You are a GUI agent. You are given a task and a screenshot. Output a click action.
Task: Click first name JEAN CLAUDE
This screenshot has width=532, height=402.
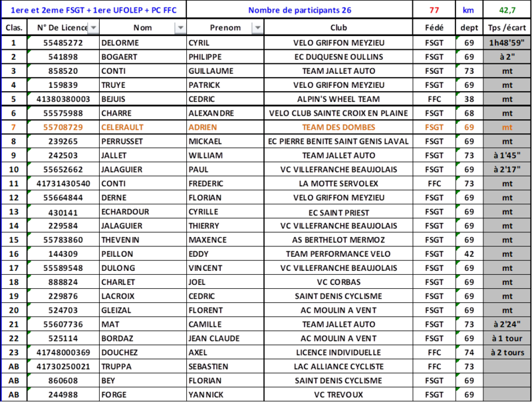225,339
